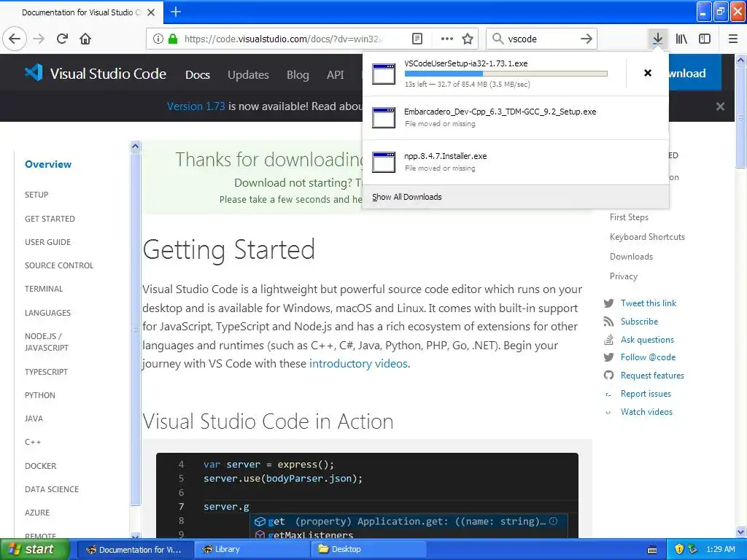The image size is (747, 560).
Task: Open the Report issues link
Action: (646, 394)
